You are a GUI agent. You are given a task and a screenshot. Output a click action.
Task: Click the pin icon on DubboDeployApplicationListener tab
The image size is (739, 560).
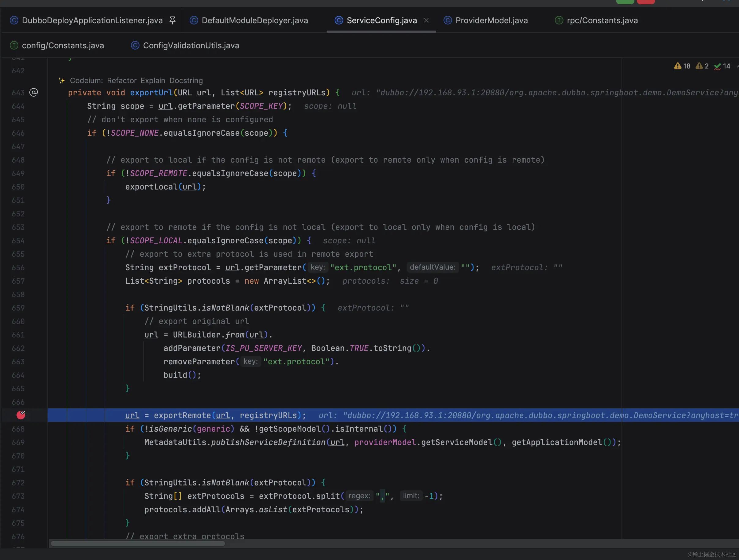pyautogui.click(x=173, y=20)
